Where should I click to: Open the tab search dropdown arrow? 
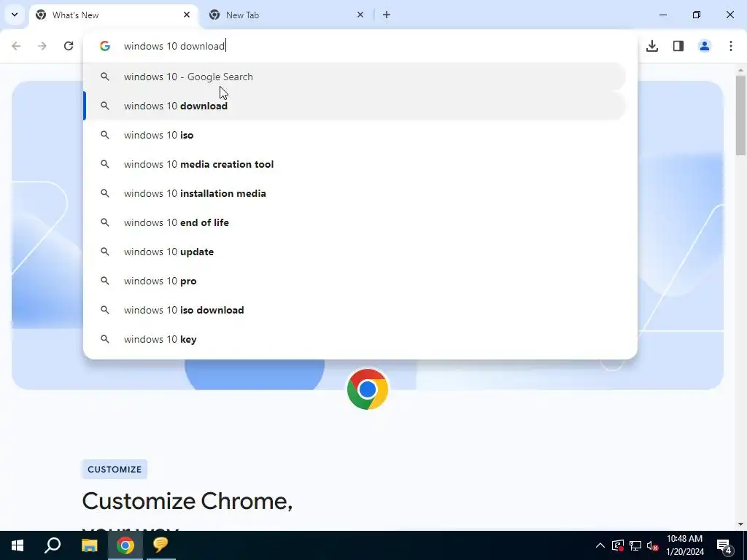[15, 15]
